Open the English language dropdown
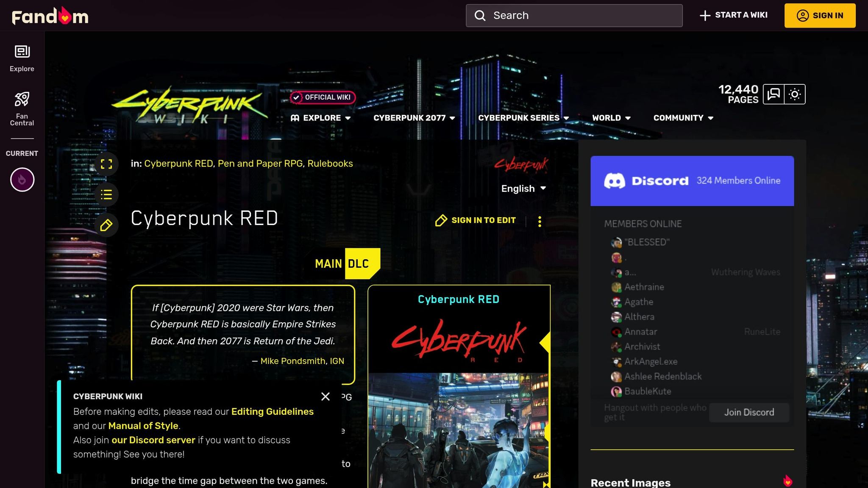Screen dimensions: 868x488 tap(523, 189)
